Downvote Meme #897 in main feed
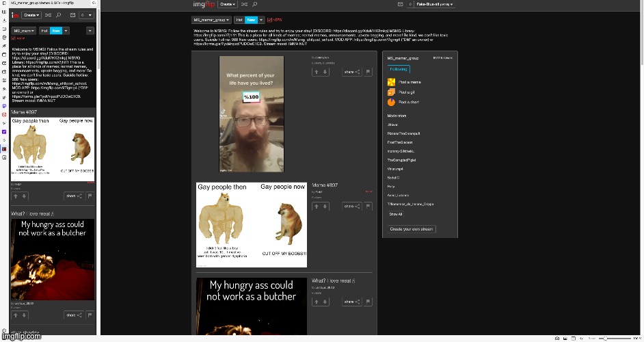 325,207
